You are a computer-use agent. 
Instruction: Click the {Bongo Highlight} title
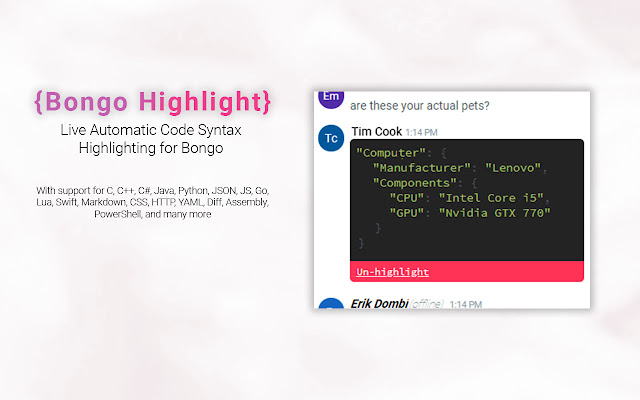[153, 102]
